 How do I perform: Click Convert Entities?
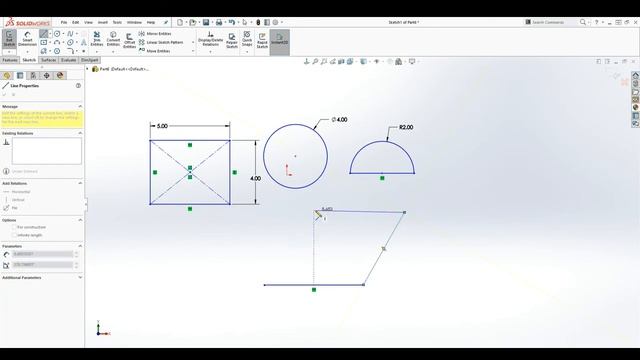coord(113,39)
